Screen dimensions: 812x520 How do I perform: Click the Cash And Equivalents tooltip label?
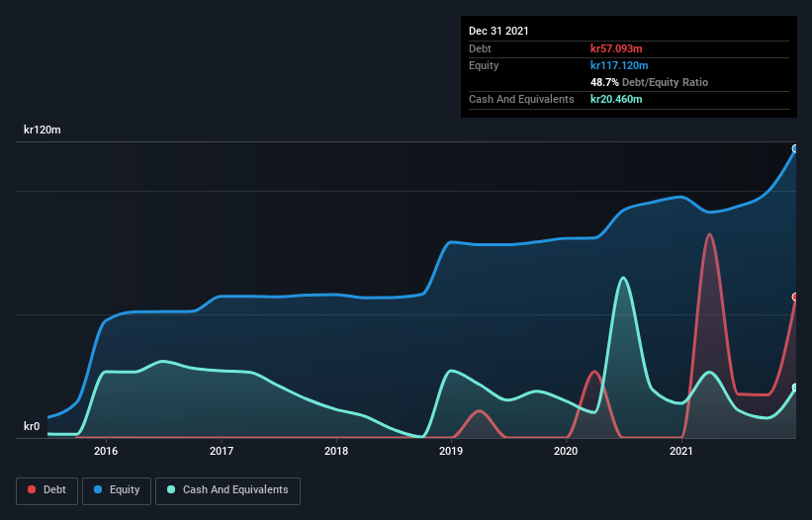(x=521, y=99)
